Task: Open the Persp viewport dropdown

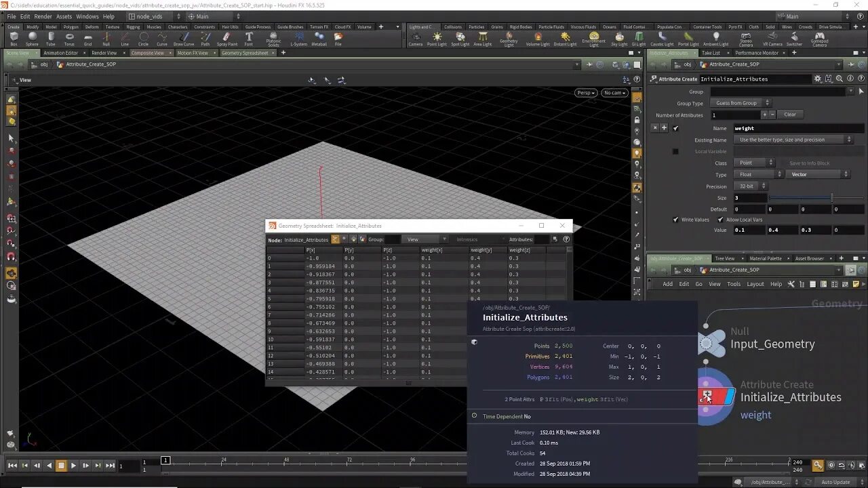Action: [x=585, y=93]
